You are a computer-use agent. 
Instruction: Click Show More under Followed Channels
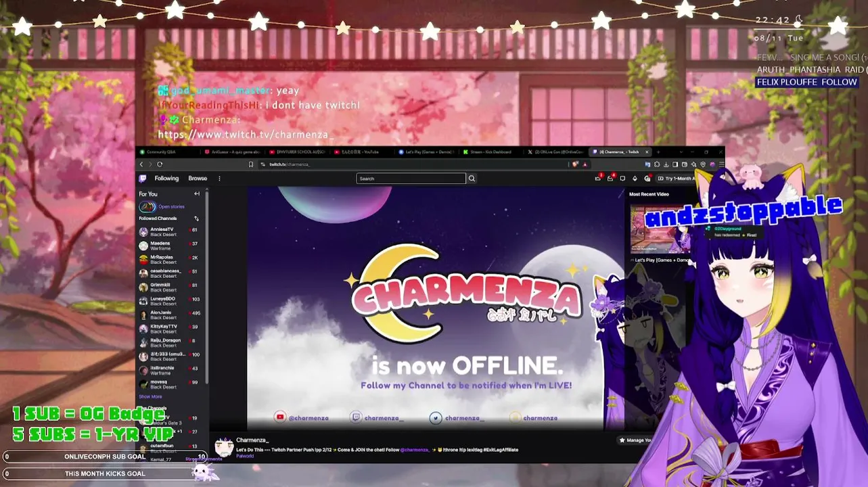click(x=150, y=397)
